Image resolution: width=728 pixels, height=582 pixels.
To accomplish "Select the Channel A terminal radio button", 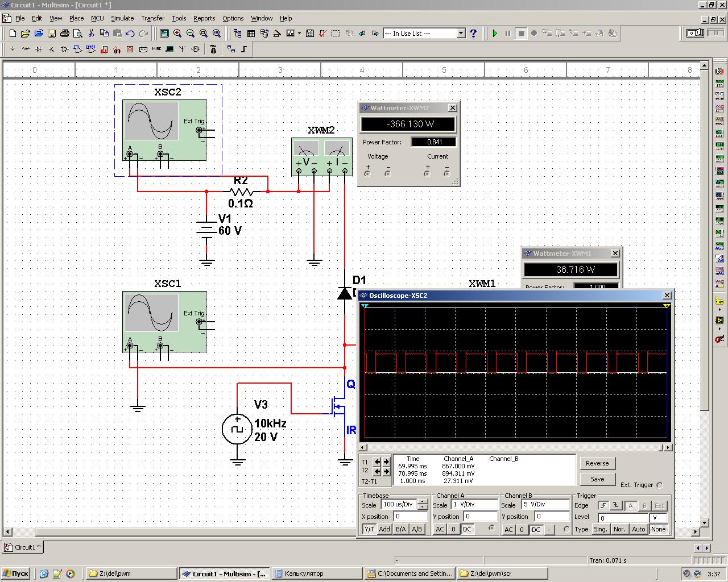I will point(492,529).
